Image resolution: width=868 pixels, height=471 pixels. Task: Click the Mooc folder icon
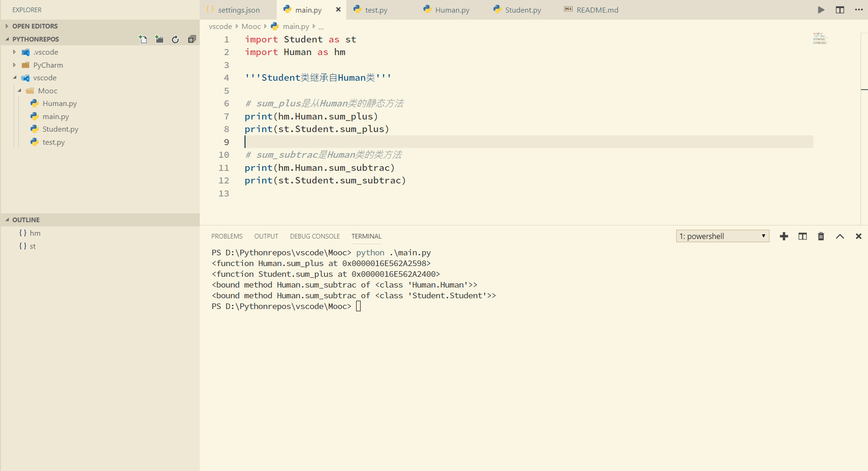30,91
